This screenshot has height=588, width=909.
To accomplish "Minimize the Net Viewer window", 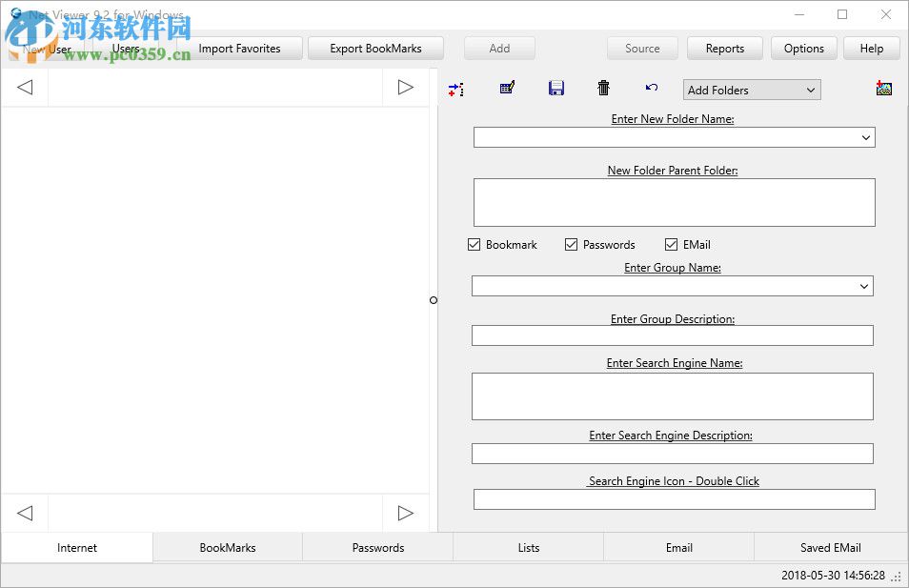I will (x=799, y=14).
